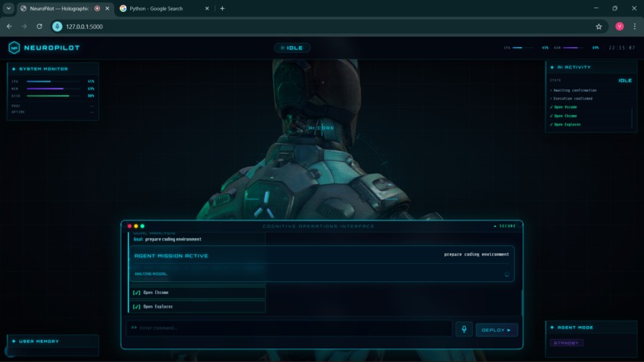Focus the Enter command input field
This screenshot has width=644, height=362.
[x=289, y=328]
